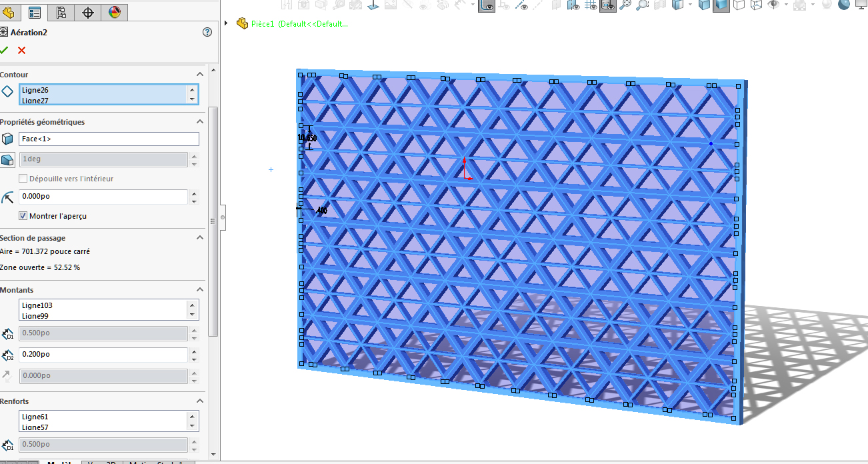Screen dimensions: 868x464
Task: Click the Motion Study 1 tab
Action: (x=160, y=461)
